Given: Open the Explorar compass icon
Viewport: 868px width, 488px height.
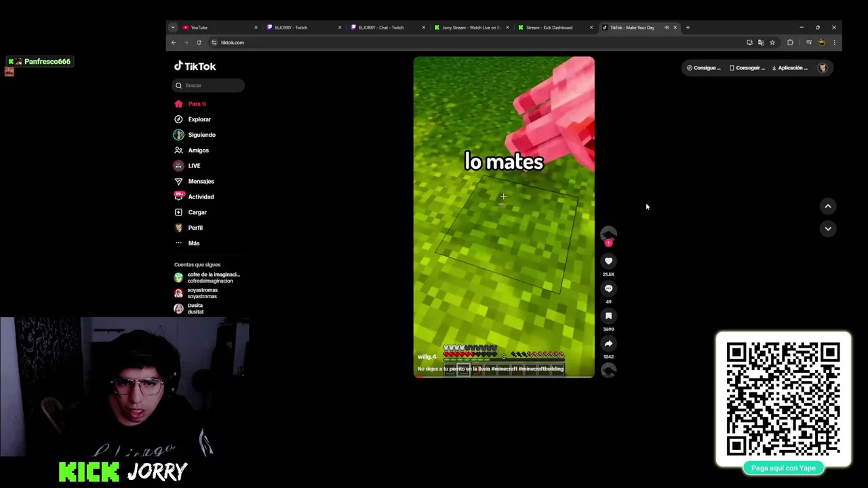Looking at the screenshot, I should click(x=178, y=119).
